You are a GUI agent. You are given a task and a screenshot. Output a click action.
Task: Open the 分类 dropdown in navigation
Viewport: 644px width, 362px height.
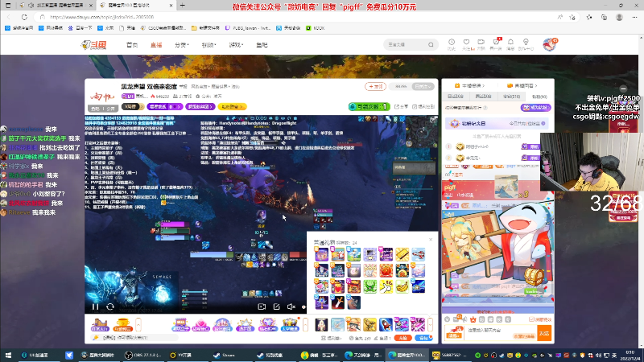(x=182, y=45)
